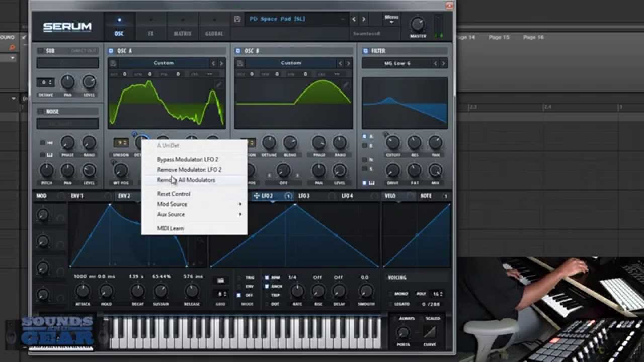The height and width of the screenshot is (362, 644).
Task: Click the envelope ATTACK knob
Action: pos(83,291)
